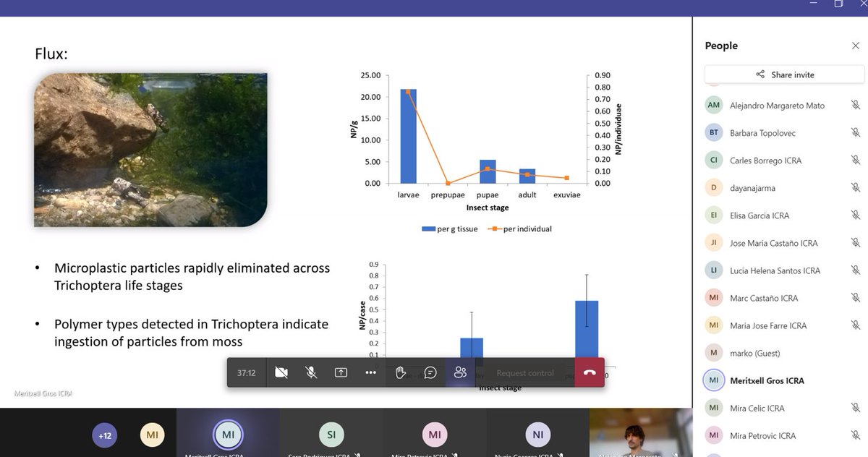Click the 37:12 call timer
Screen dimensions: 868x457
247,373
